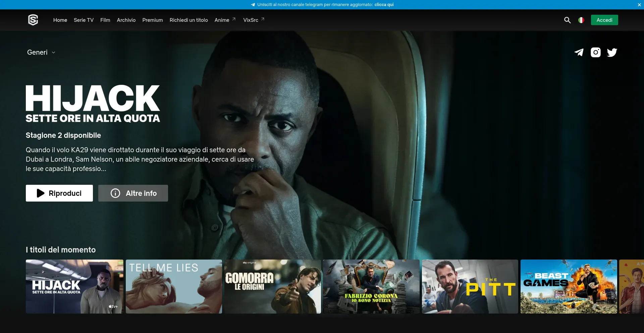Open the search magnifier icon

click(567, 20)
